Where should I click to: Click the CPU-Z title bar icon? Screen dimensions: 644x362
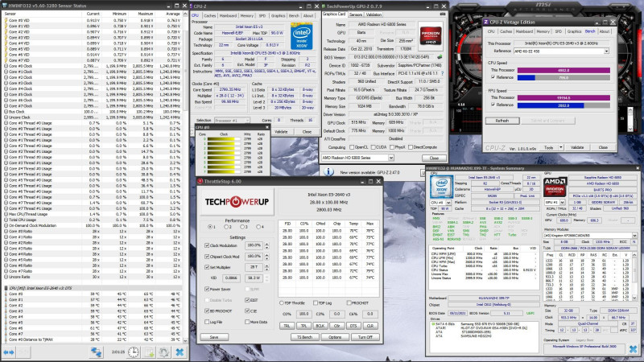191,6
